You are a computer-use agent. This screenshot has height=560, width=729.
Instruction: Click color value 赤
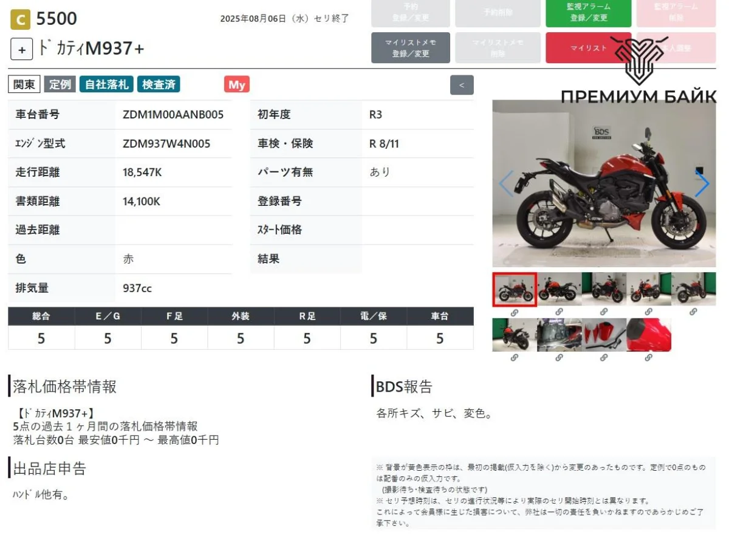pyautogui.click(x=128, y=259)
